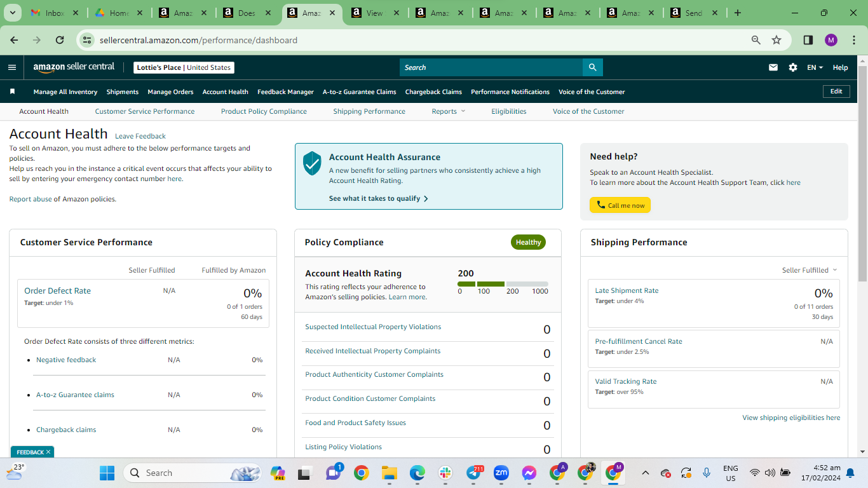Screen dimensions: 868x488
Task: Expand the Reports dropdown in sub-navigation
Action: coord(449,111)
